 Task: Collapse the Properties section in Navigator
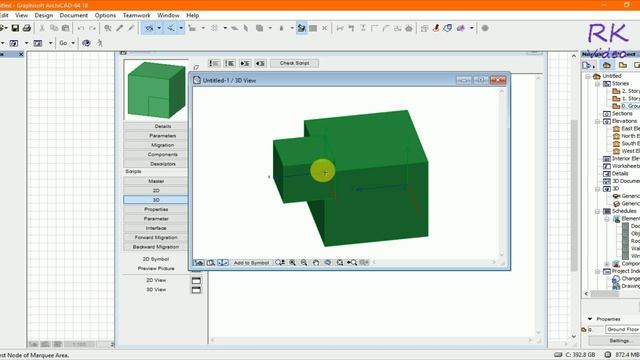click(x=590, y=319)
